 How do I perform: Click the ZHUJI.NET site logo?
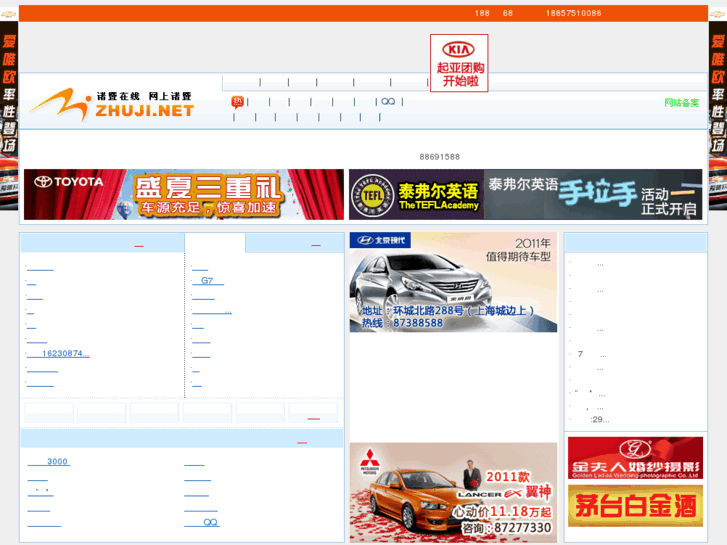111,104
